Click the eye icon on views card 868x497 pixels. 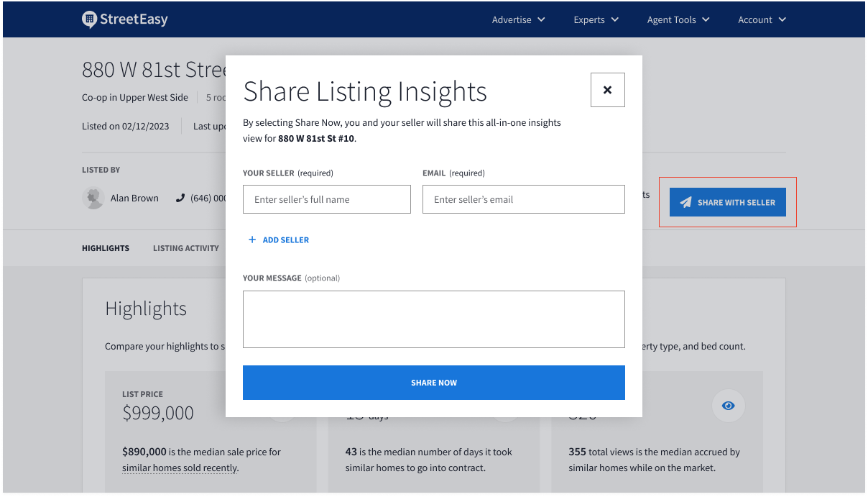[x=729, y=406]
